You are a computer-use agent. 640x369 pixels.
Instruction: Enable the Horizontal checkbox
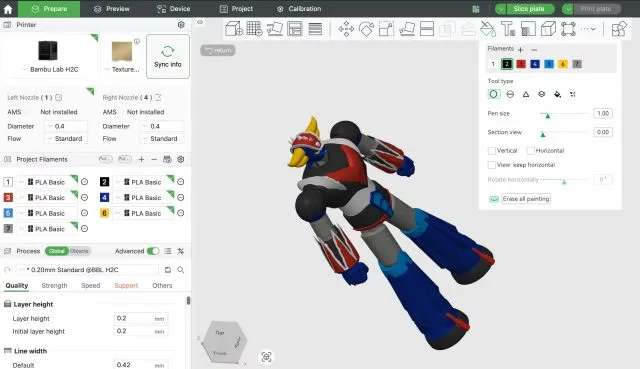531,151
